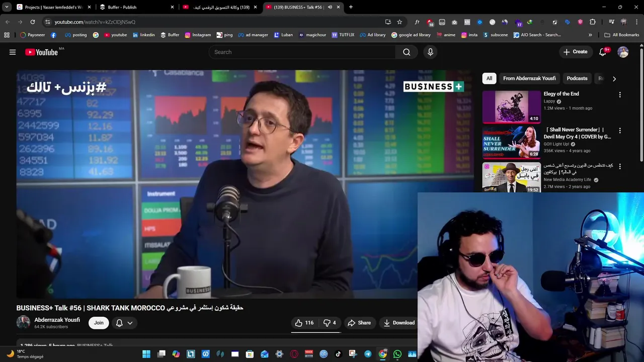This screenshot has height=362, width=644.
Task: Open the ad manager bookmark
Action: tap(253, 35)
